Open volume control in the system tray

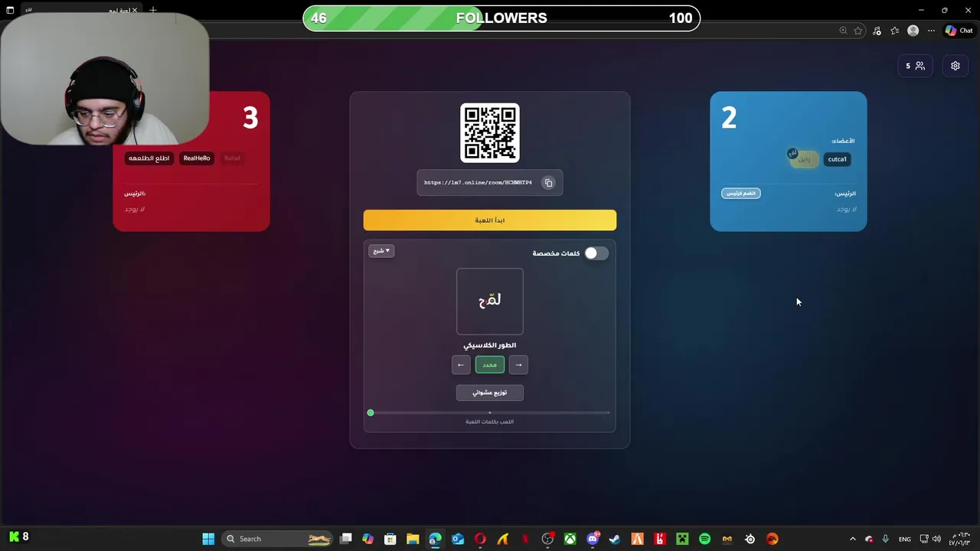click(936, 539)
